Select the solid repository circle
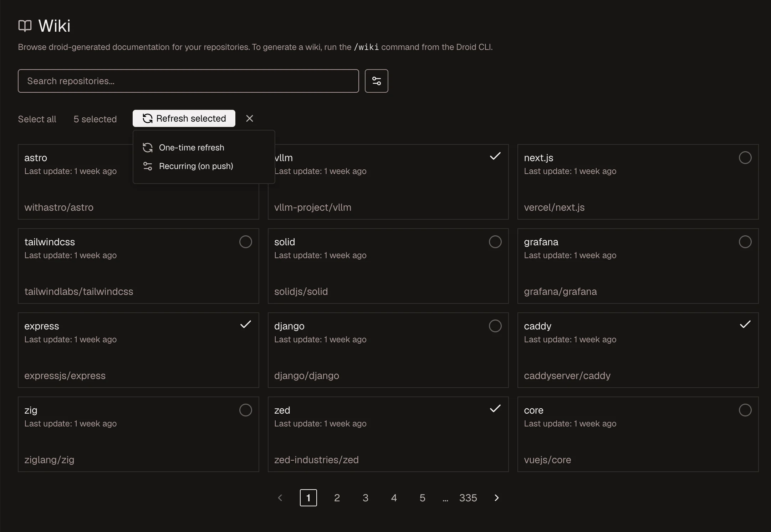 click(495, 242)
